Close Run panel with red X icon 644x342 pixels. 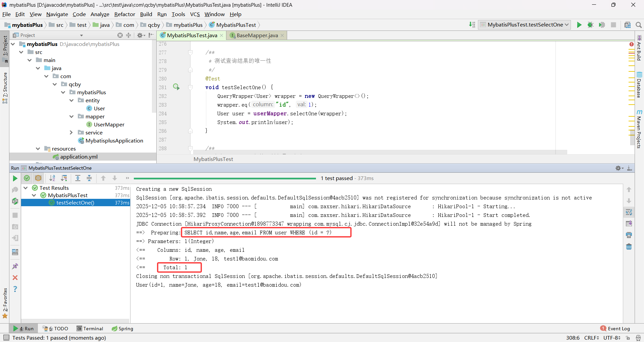(x=15, y=278)
